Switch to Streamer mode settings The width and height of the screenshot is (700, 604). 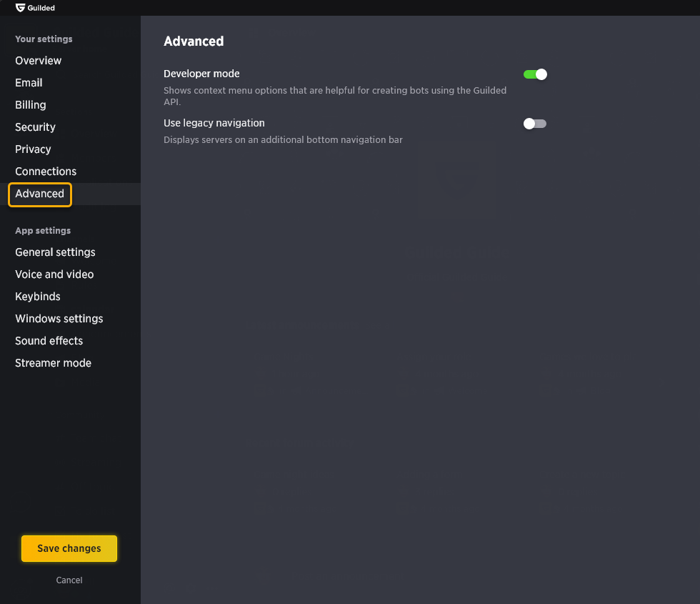point(53,363)
